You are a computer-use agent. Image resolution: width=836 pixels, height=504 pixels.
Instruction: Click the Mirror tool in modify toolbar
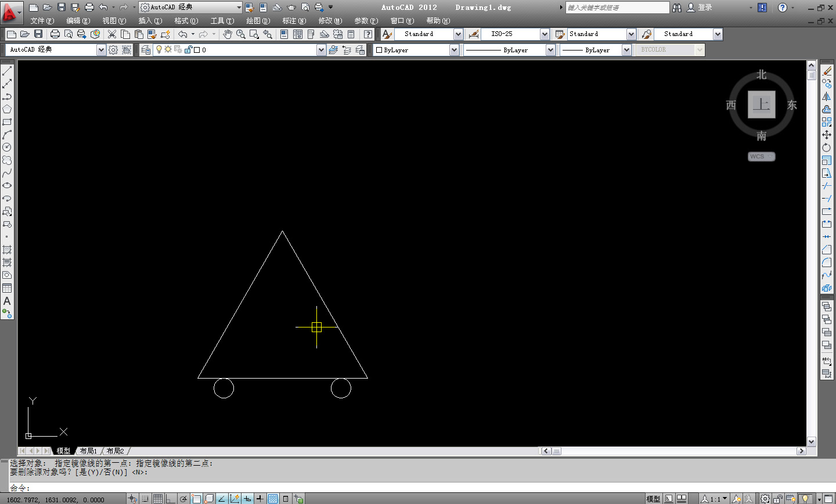(x=827, y=97)
